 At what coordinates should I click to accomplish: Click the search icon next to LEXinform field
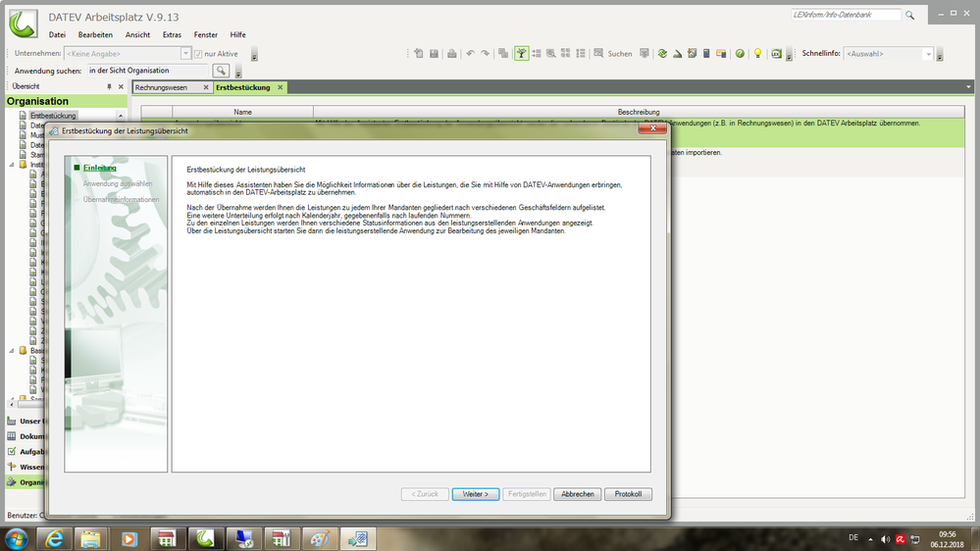click(910, 16)
